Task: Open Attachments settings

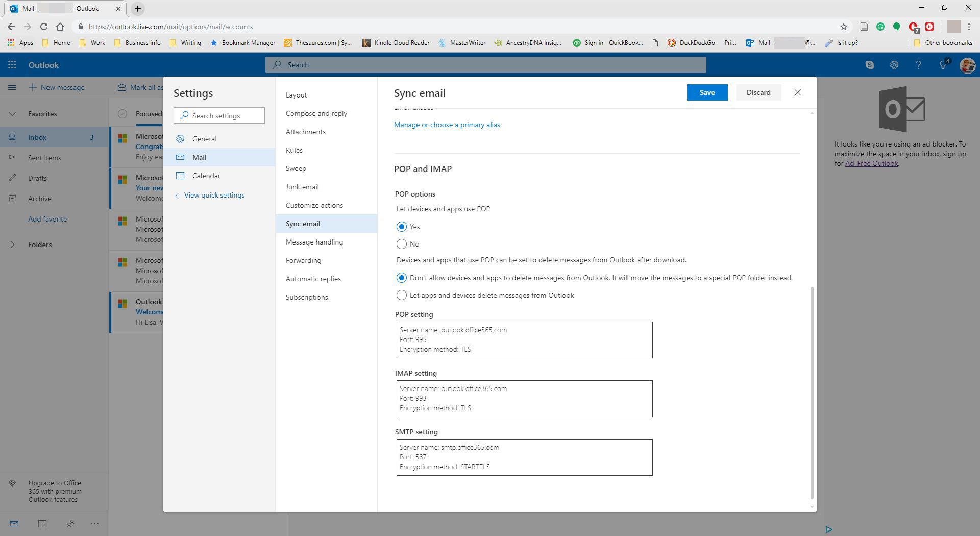Action: click(326, 132)
